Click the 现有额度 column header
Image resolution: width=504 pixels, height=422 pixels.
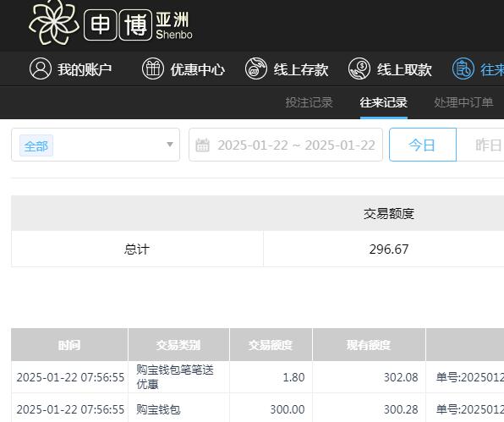click(x=369, y=345)
